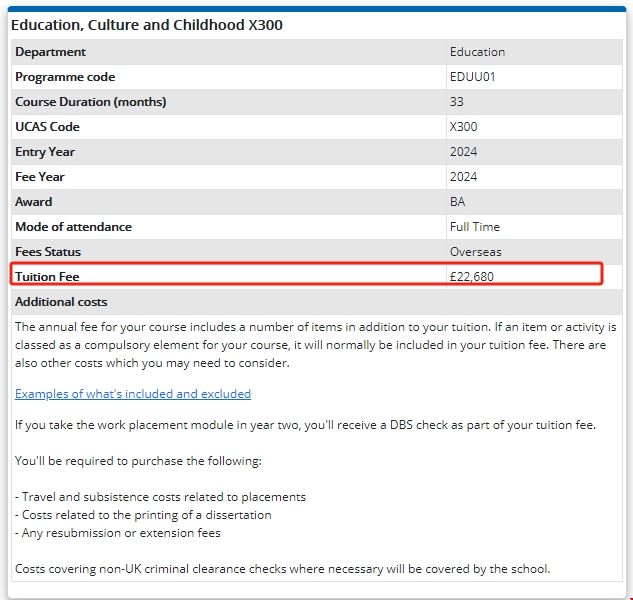Select the course duration value 33

pyautogui.click(x=457, y=102)
